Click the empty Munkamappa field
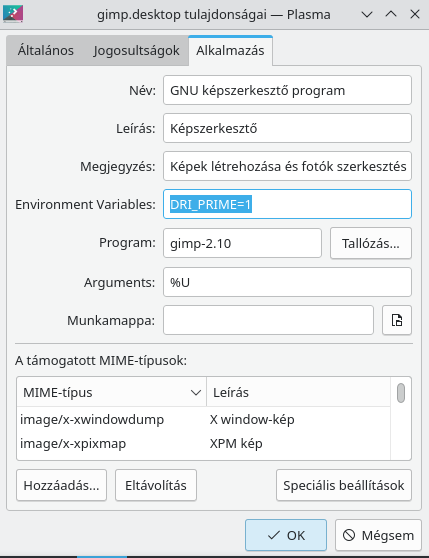 (268, 320)
